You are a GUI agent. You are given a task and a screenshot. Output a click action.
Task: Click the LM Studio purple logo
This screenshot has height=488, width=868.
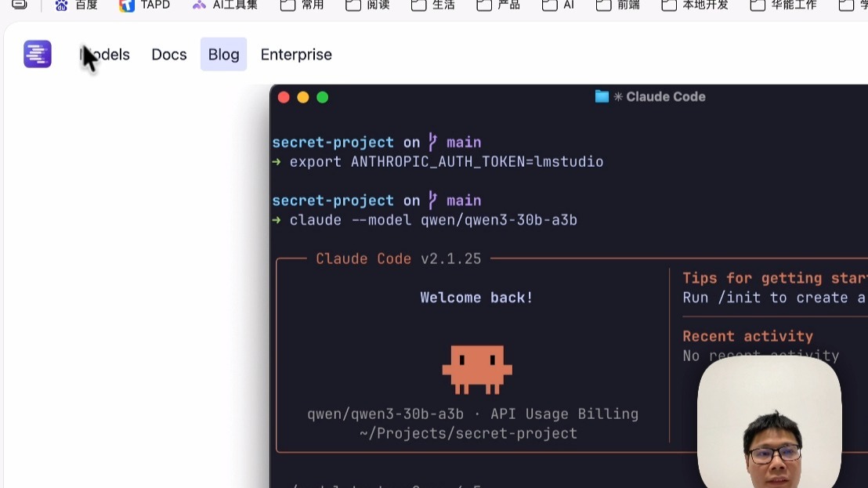(x=38, y=54)
